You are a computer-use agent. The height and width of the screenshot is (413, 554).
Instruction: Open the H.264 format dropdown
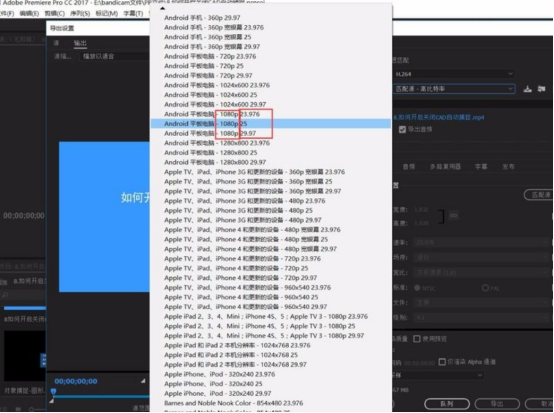coord(454,74)
